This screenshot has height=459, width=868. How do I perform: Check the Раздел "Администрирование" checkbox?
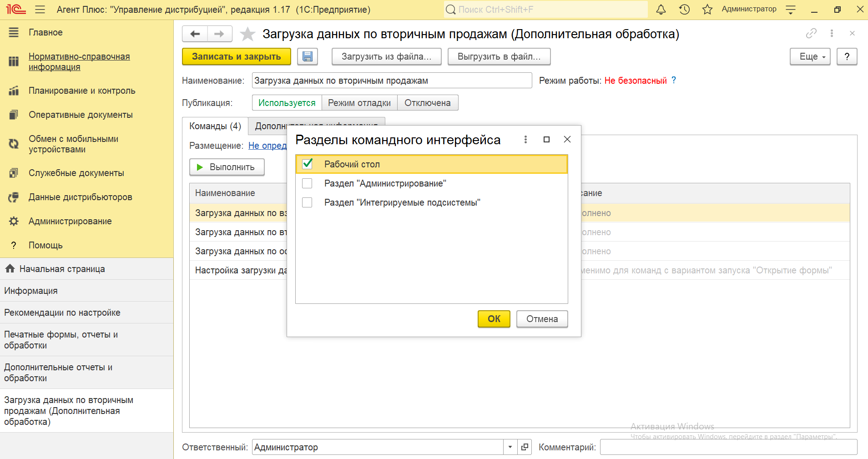(307, 183)
